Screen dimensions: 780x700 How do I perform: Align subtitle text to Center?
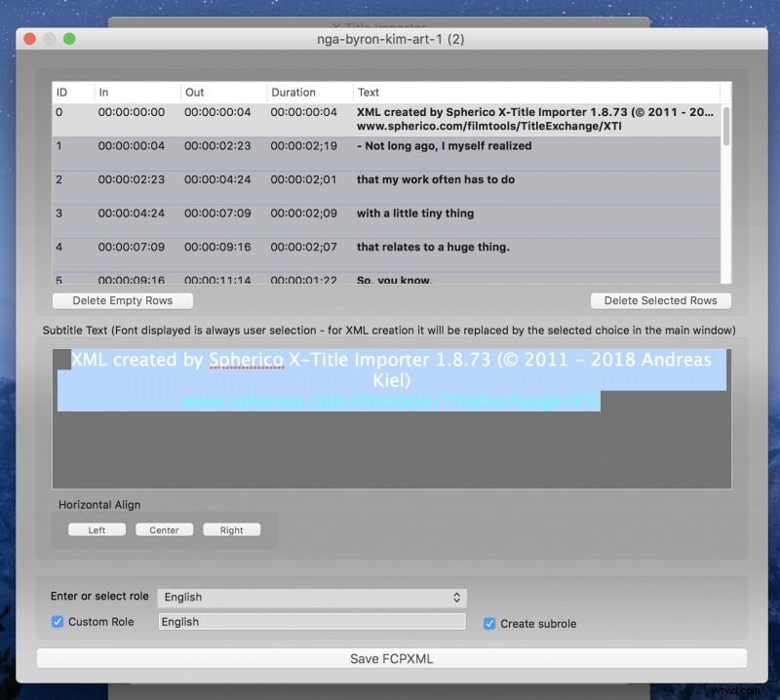pos(164,529)
